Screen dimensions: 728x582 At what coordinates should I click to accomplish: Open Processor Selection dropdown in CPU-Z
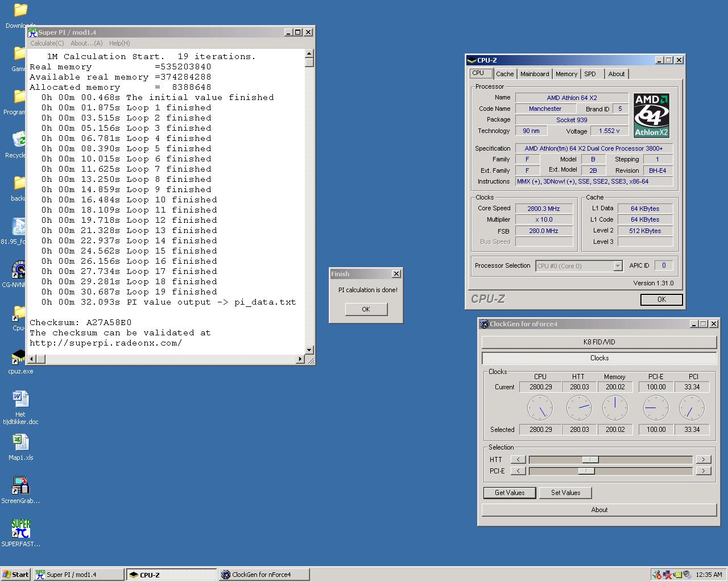coord(579,266)
